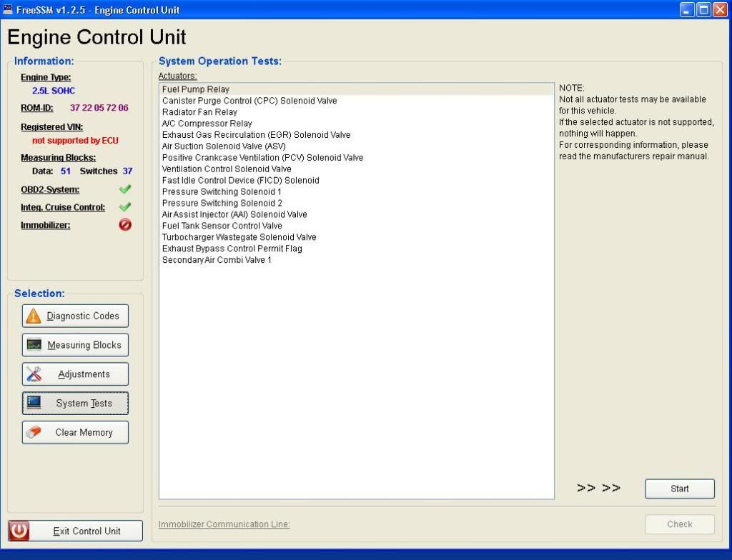The image size is (732, 560).
Task: Select Air Assist Injector (AAI) Solenoid Valve
Action: pos(357,214)
